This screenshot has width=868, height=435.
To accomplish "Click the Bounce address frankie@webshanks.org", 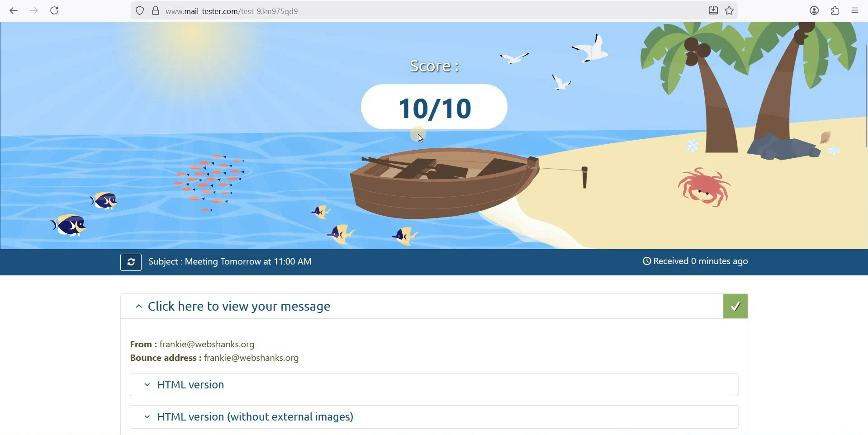I will pyautogui.click(x=251, y=358).
